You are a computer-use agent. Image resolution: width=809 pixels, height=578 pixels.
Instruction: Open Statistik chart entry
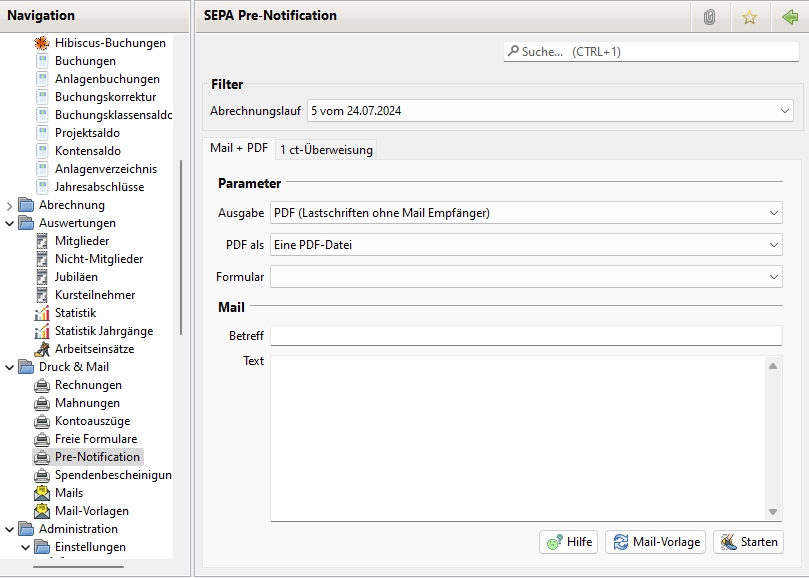(x=75, y=313)
